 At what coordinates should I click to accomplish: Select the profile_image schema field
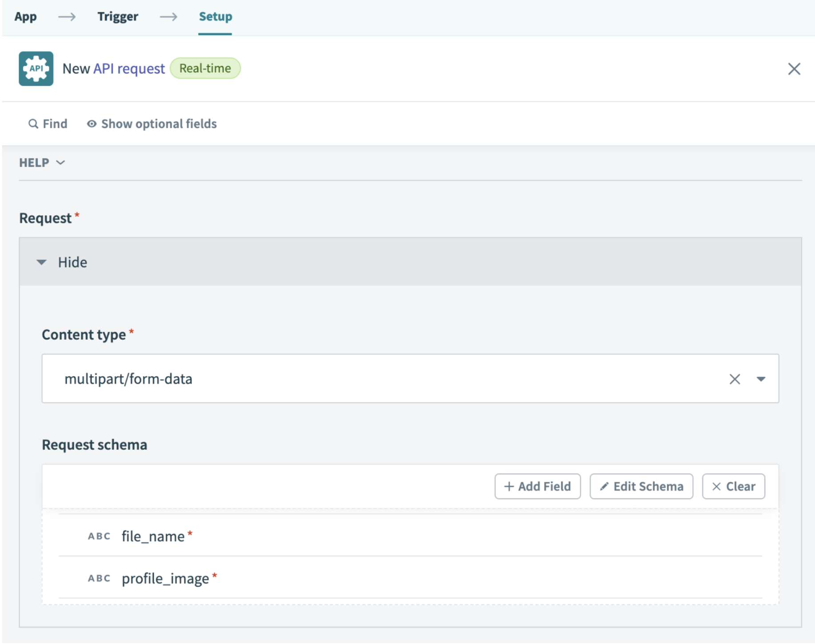click(165, 578)
